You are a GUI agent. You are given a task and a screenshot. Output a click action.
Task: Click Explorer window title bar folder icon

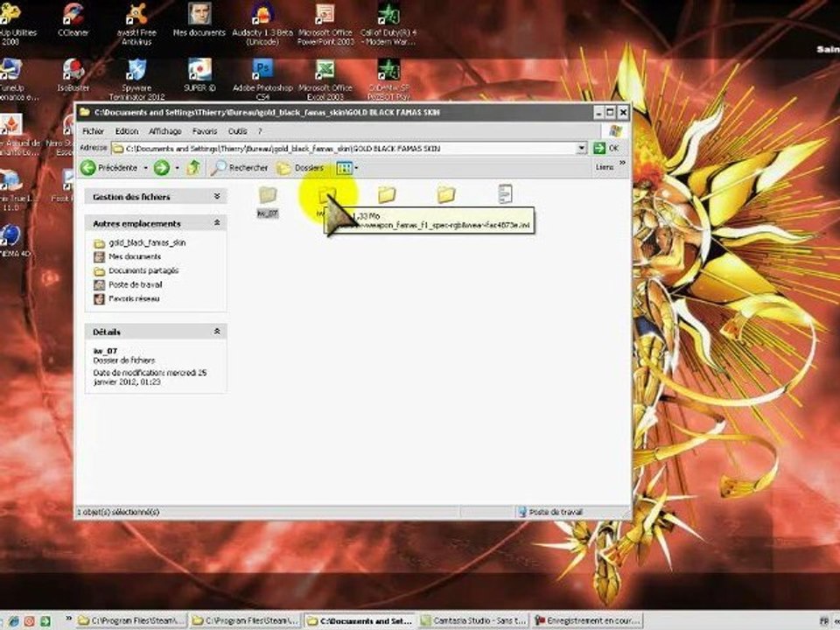click(85, 113)
